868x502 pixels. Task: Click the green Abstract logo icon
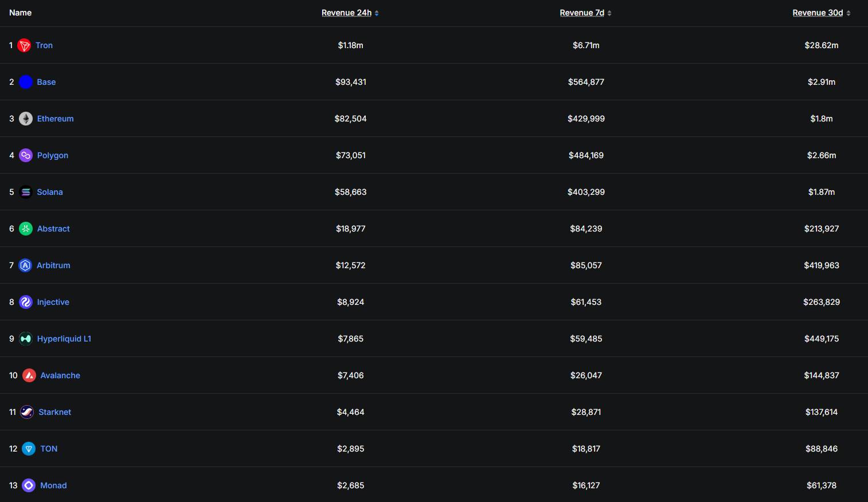coord(26,229)
